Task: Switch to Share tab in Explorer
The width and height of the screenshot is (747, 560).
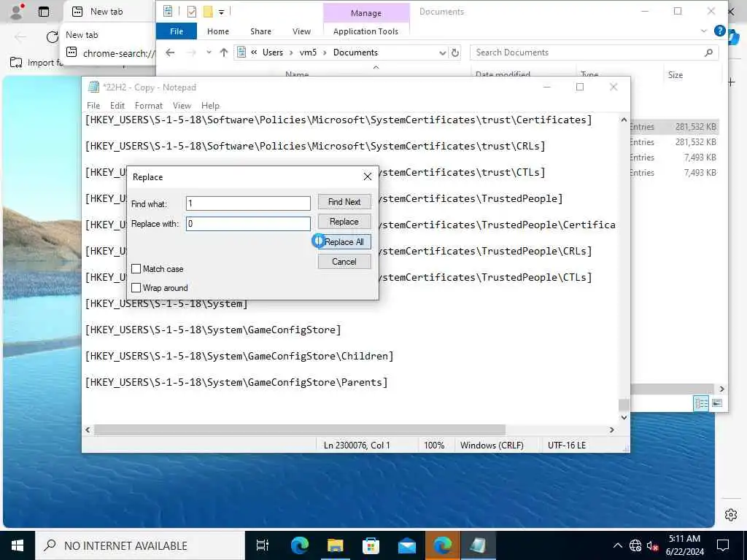Action: click(x=260, y=31)
